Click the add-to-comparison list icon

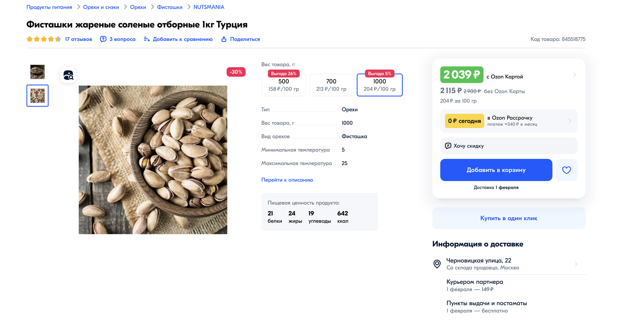coord(147,39)
